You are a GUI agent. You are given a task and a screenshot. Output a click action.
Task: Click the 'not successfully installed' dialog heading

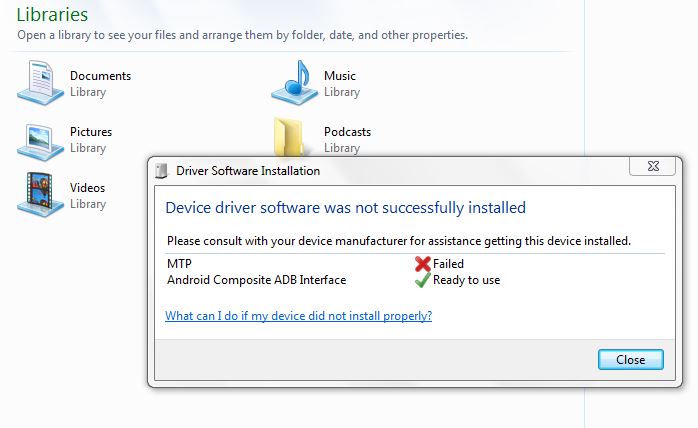click(345, 208)
